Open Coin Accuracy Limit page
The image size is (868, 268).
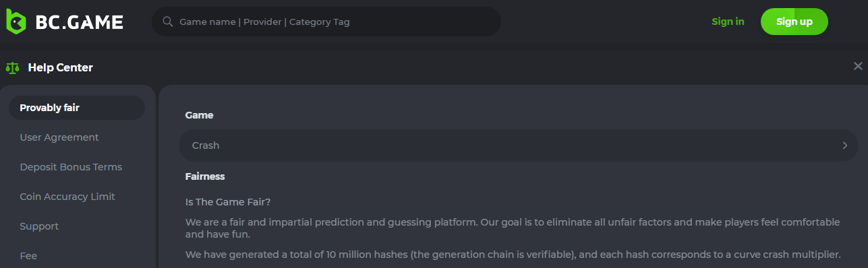coord(67,197)
